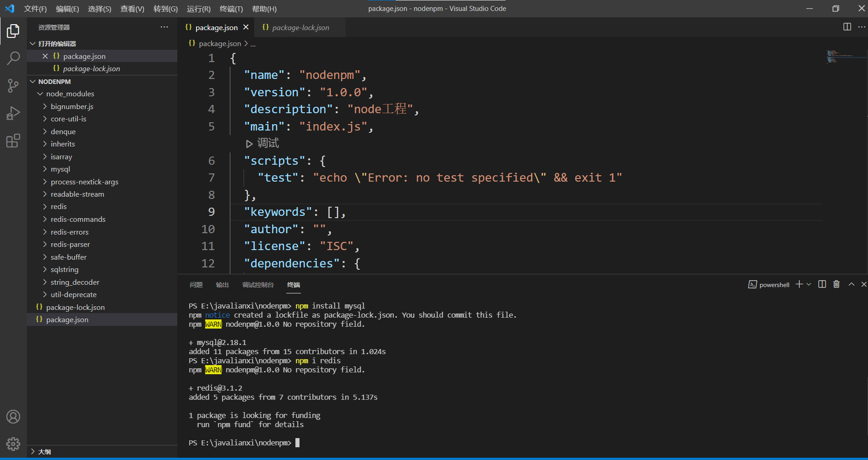Switch to Debug Console tab (调试控制台)
The image size is (868, 460).
point(258,285)
